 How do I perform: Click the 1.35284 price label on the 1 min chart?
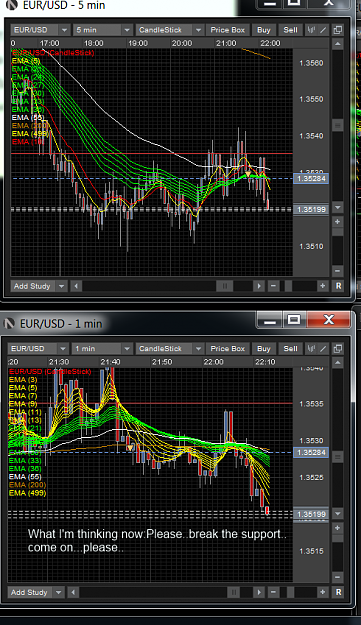click(x=311, y=452)
